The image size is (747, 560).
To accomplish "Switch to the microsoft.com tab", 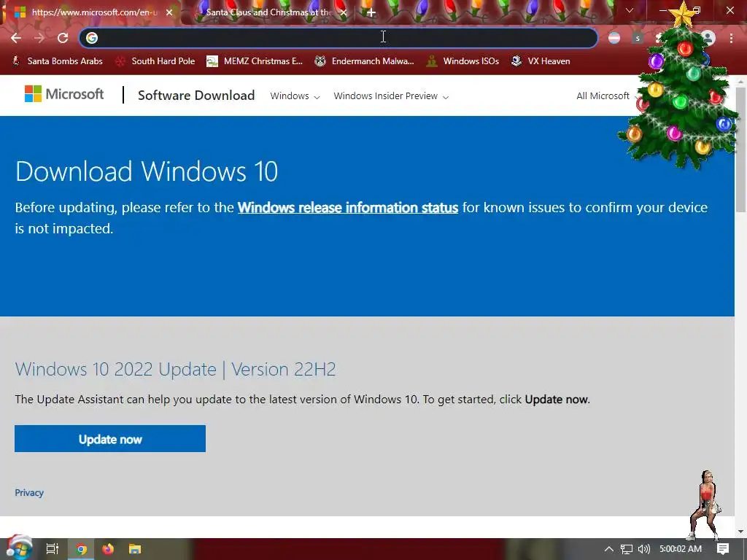I will pos(94,12).
